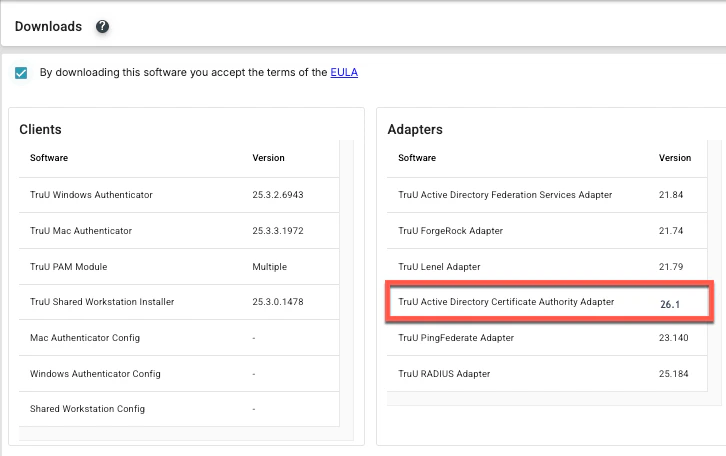Open the TruU PAM Module entry
Screen dimensions: 726x456
[x=69, y=267]
